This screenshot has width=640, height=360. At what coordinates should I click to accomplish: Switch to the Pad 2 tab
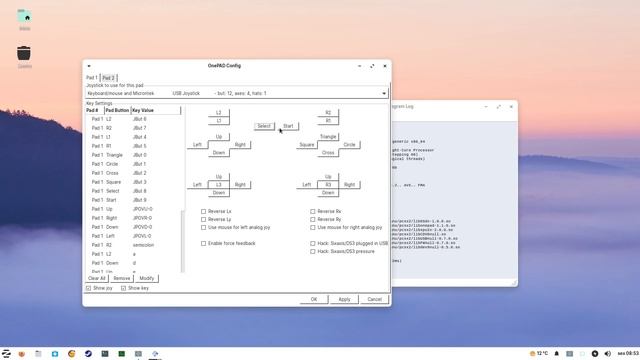pos(109,78)
